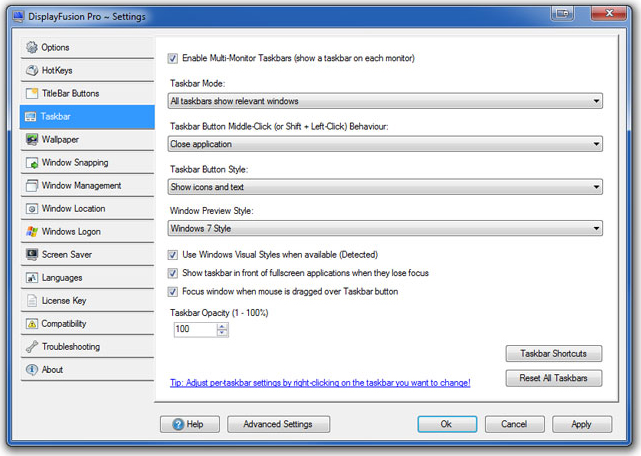Click the Window Snapping icon

(x=31, y=163)
